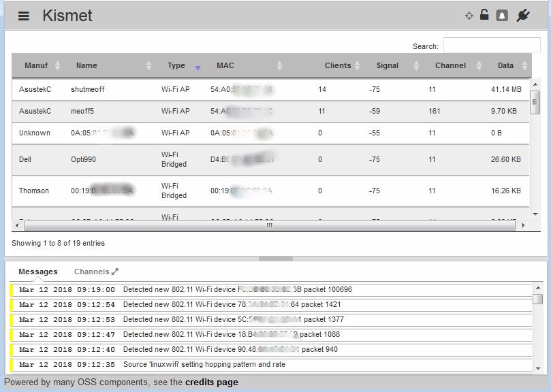Open the hamburger sidebar menu
This screenshot has height=392, width=551.
click(24, 16)
